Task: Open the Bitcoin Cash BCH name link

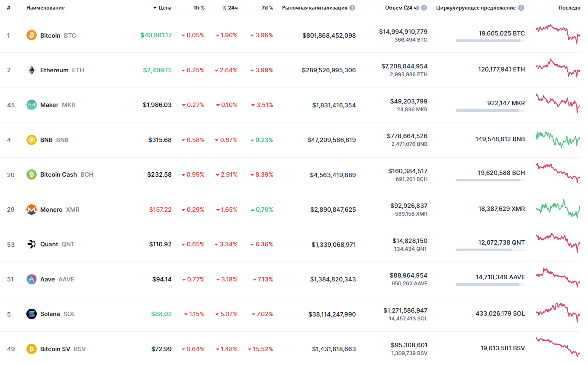Action: [x=67, y=174]
